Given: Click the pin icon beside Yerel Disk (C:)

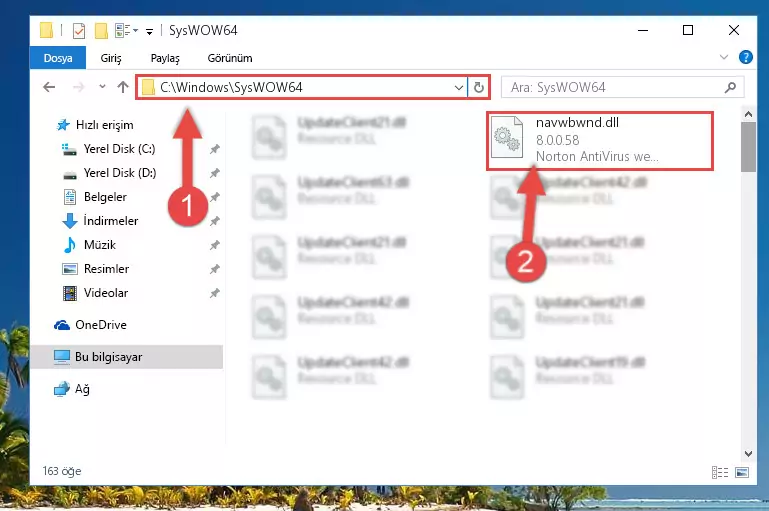Looking at the screenshot, I should (x=214, y=149).
